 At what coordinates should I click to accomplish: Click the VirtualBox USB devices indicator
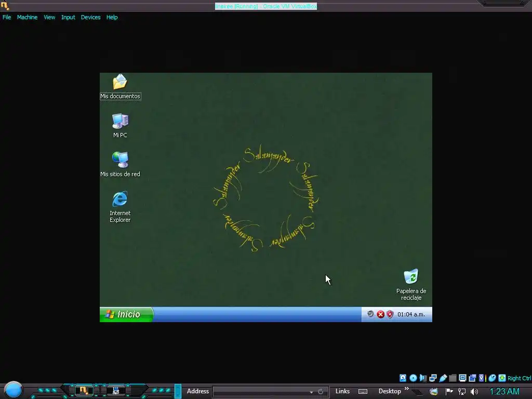point(443,378)
